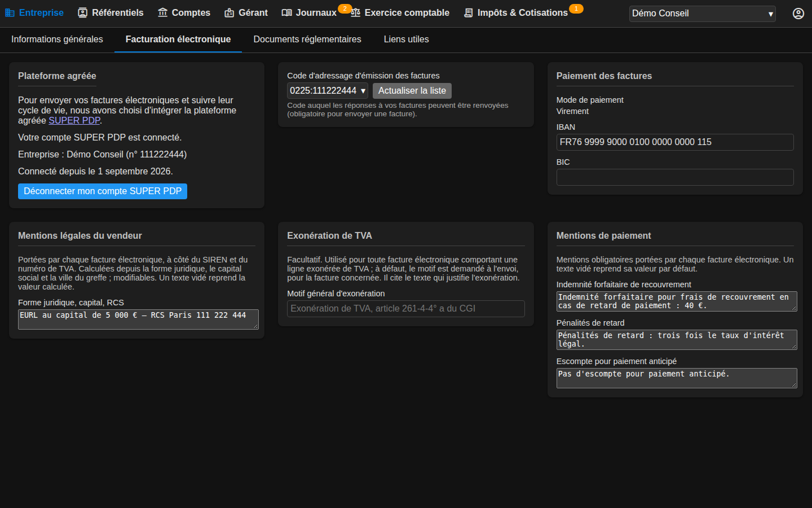
Task: Click the 'Virement' payment mode text
Action: click(x=572, y=111)
